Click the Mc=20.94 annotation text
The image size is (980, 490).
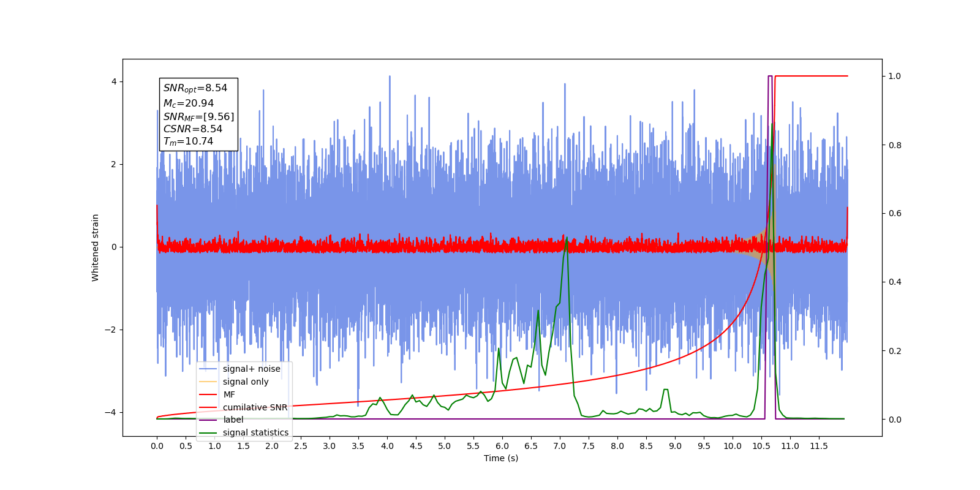coord(189,104)
